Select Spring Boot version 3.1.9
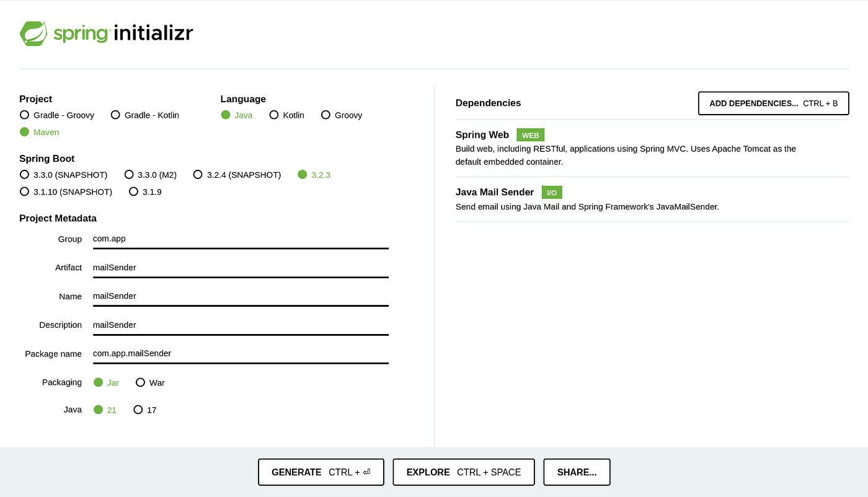 145,192
